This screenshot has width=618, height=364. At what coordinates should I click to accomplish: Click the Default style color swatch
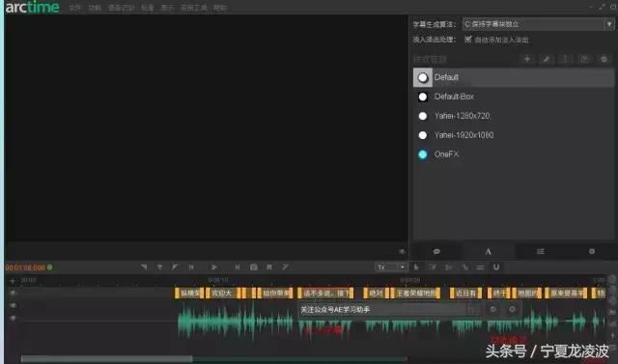click(x=423, y=77)
